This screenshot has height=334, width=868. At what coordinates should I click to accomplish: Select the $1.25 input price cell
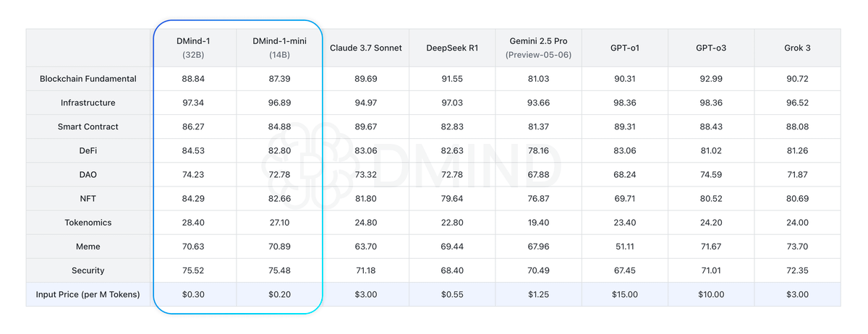(x=538, y=294)
